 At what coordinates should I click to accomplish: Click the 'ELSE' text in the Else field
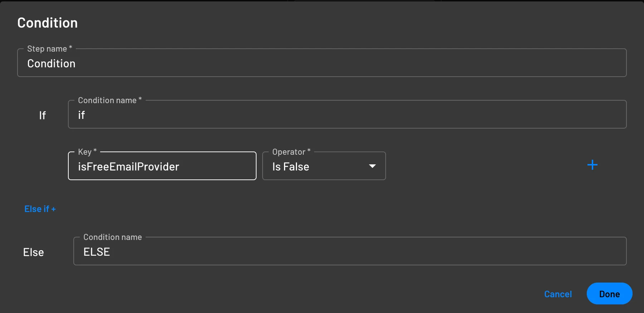pyautogui.click(x=97, y=252)
